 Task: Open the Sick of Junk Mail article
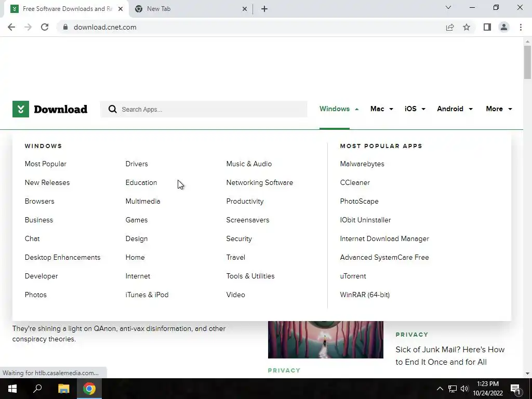click(x=450, y=355)
